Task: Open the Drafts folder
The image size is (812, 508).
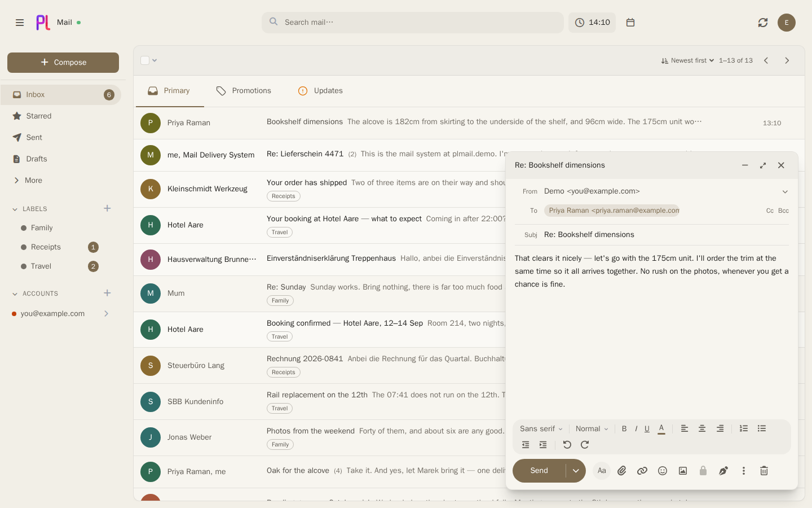Action: click(61, 159)
